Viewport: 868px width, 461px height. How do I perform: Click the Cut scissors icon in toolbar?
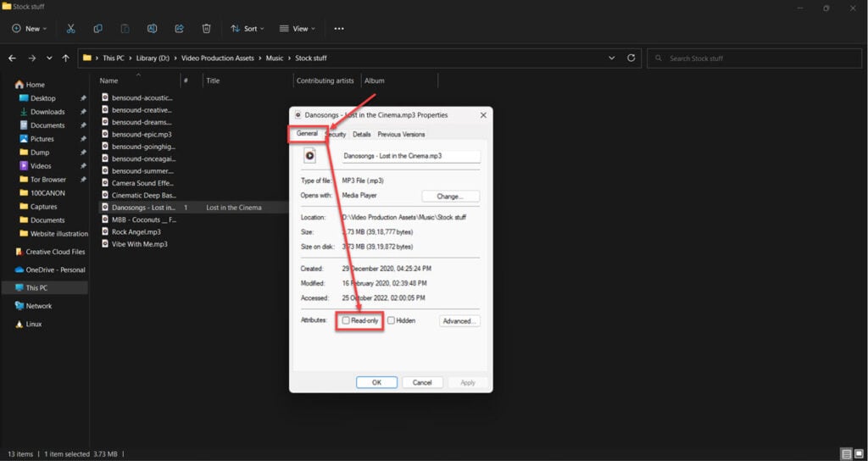coord(71,29)
